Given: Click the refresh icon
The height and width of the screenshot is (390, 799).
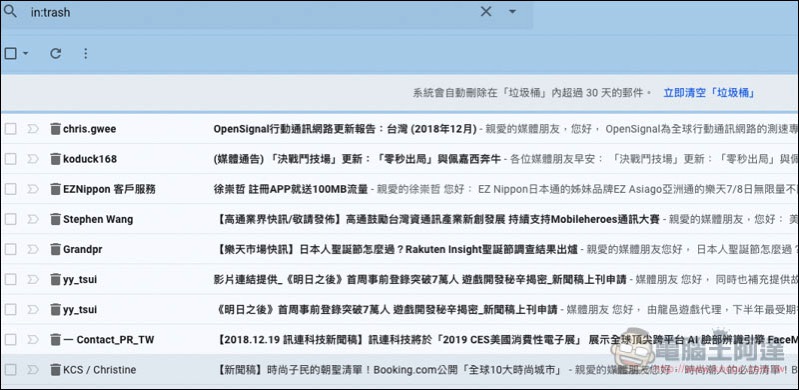Looking at the screenshot, I should point(56,53).
